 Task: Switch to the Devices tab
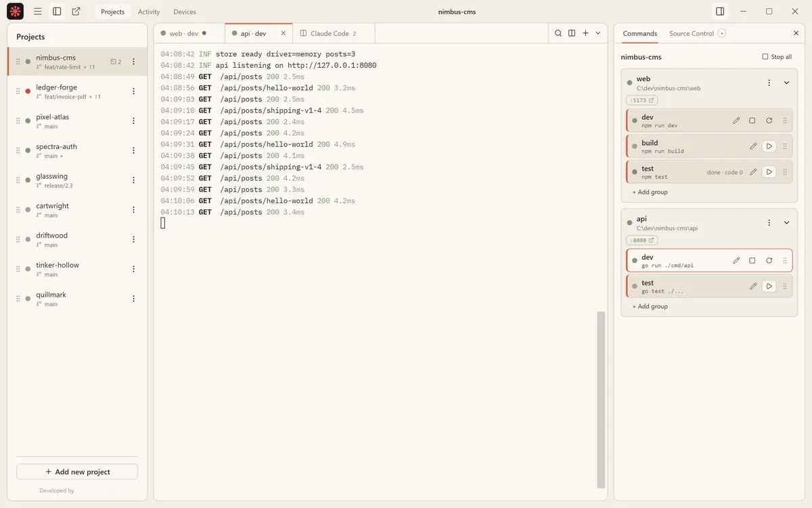click(185, 12)
